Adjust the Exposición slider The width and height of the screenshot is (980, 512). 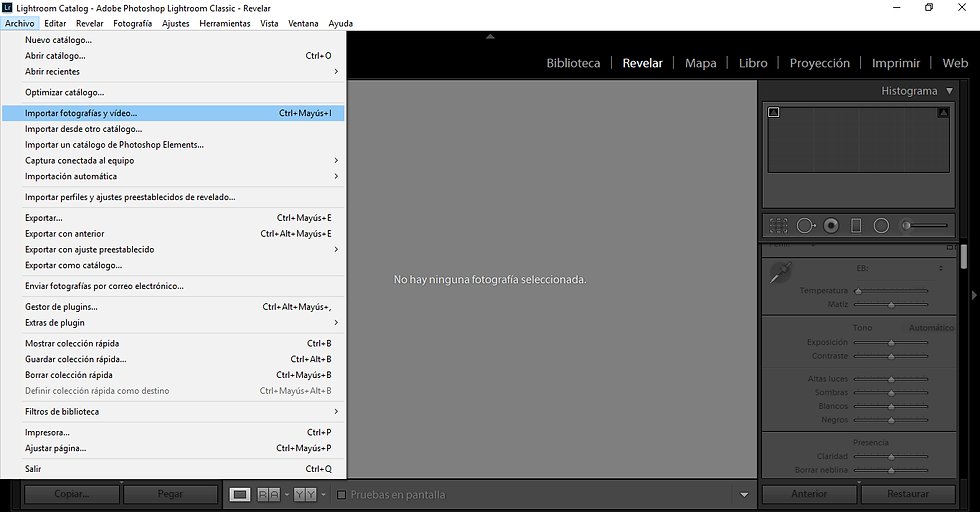point(891,343)
